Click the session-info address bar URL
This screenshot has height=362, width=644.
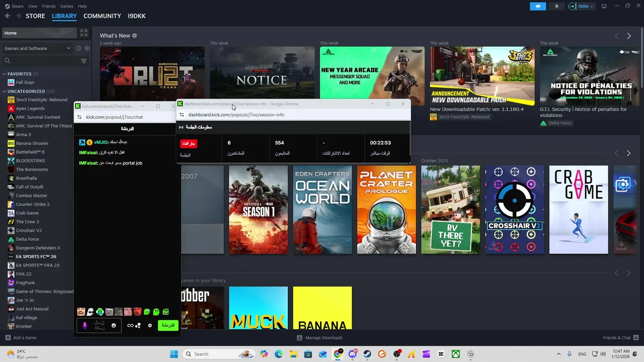pos(236,115)
